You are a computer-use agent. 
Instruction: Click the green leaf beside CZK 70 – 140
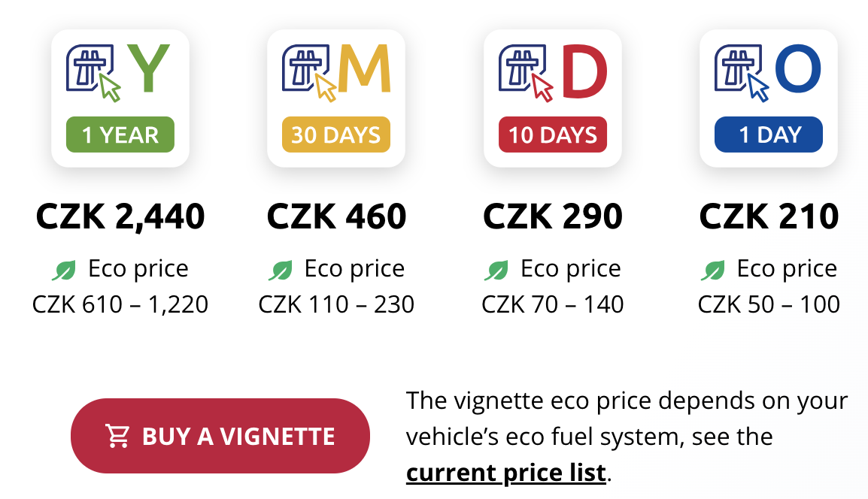496,271
